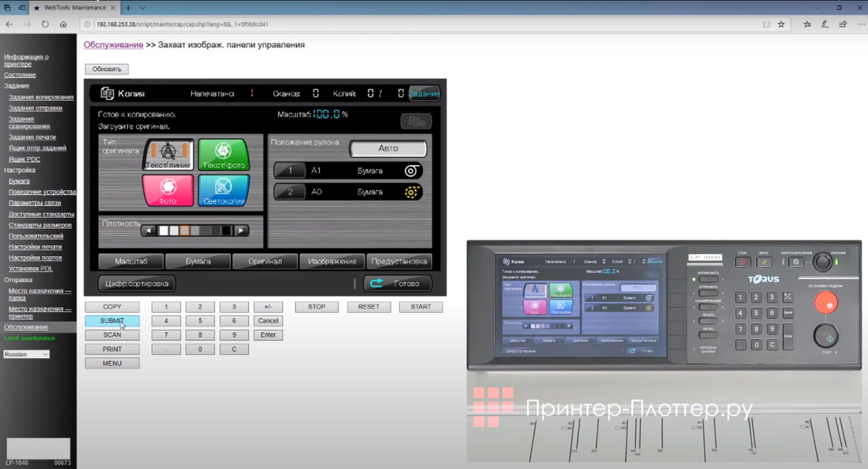Choose the blue Светокопия original type
The width and height of the screenshot is (868, 469).
pyautogui.click(x=224, y=190)
